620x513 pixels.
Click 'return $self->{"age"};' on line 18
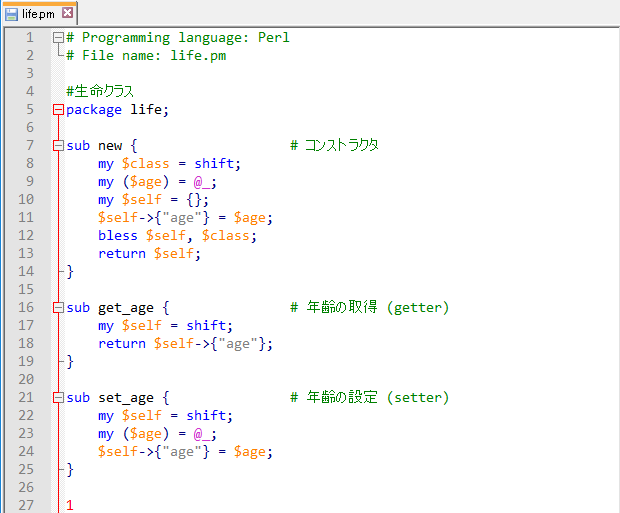pos(185,343)
